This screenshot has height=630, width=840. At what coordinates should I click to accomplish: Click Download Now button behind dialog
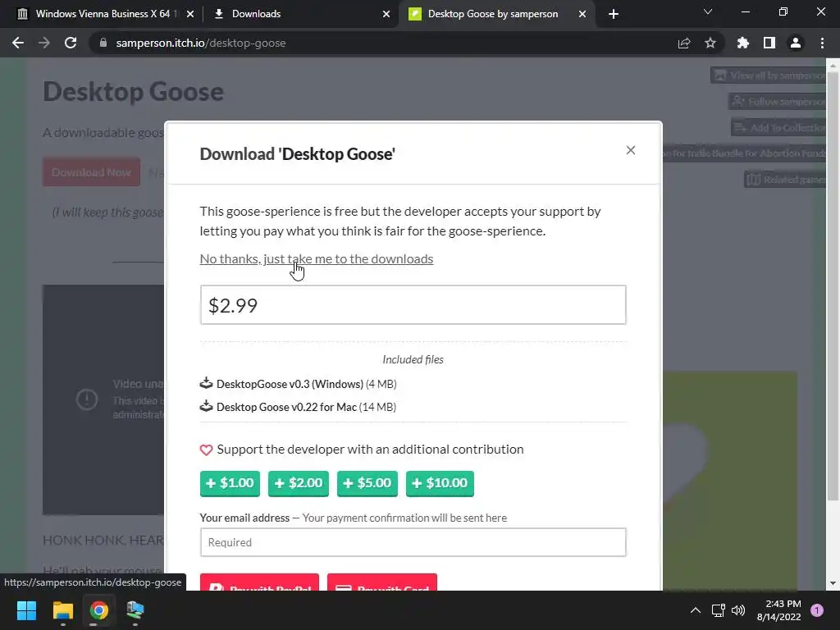pos(91,172)
